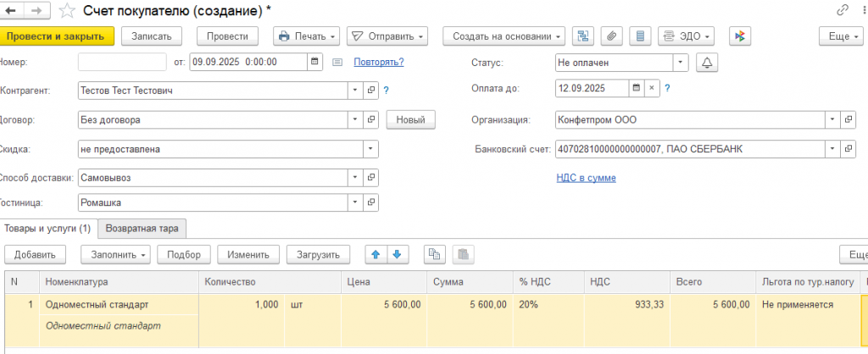
Task: Expand the Гостиница dropdown
Action: point(355,202)
